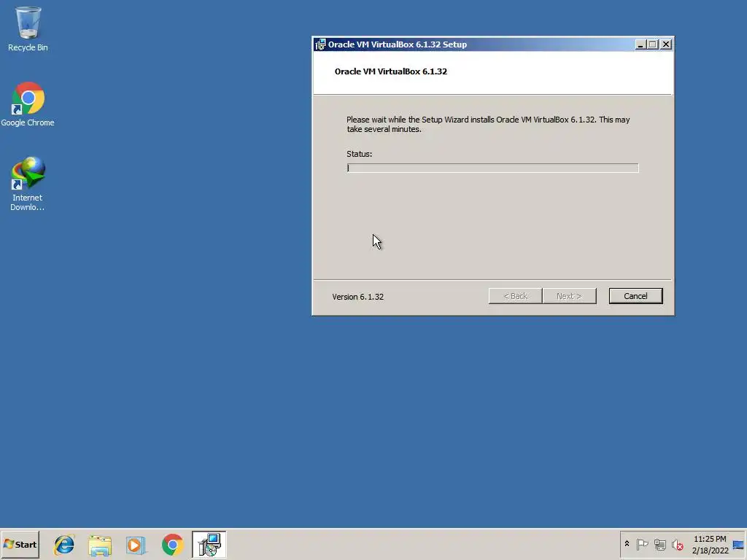
Task: Open the muted volume tray icon
Action: click(677, 544)
